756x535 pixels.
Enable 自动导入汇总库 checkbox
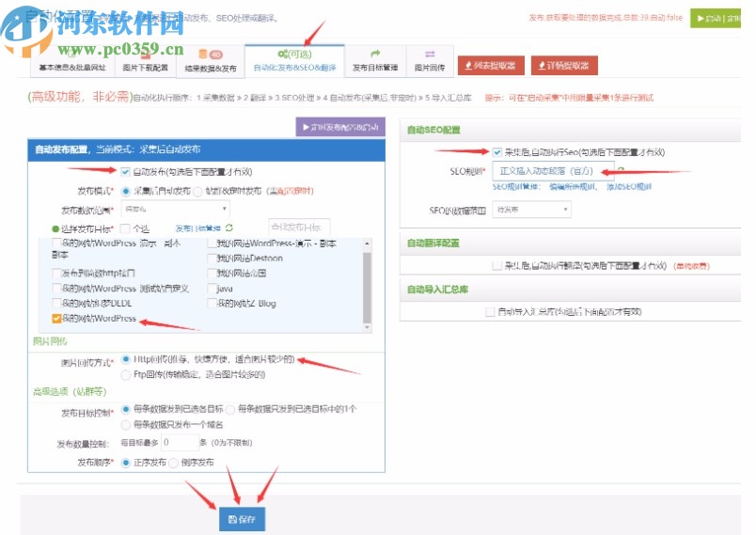(490, 312)
